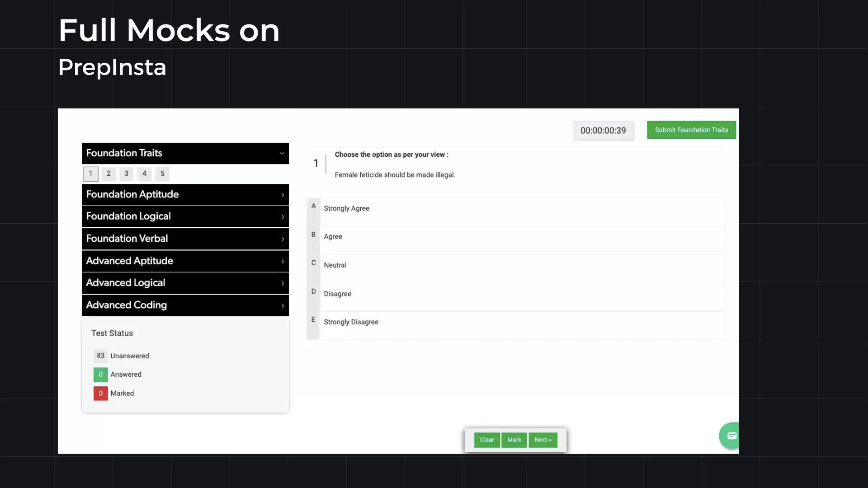Expand the Foundation Verbal section
The height and width of the screenshot is (488, 868).
[185, 239]
